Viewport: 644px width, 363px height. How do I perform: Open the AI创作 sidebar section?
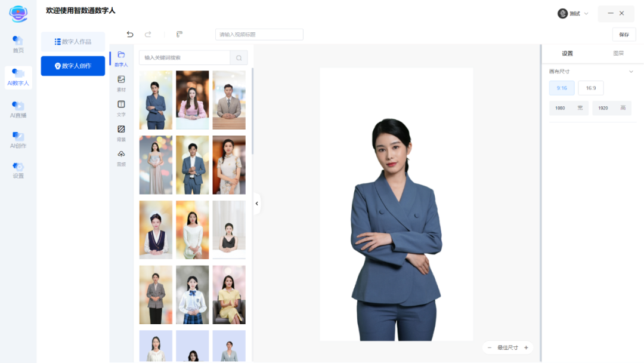pos(18,140)
